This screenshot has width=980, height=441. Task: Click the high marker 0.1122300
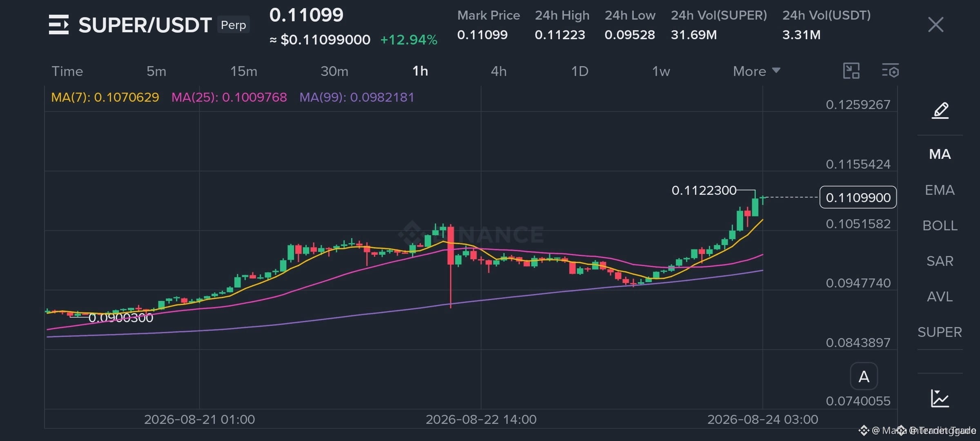click(x=704, y=191)
